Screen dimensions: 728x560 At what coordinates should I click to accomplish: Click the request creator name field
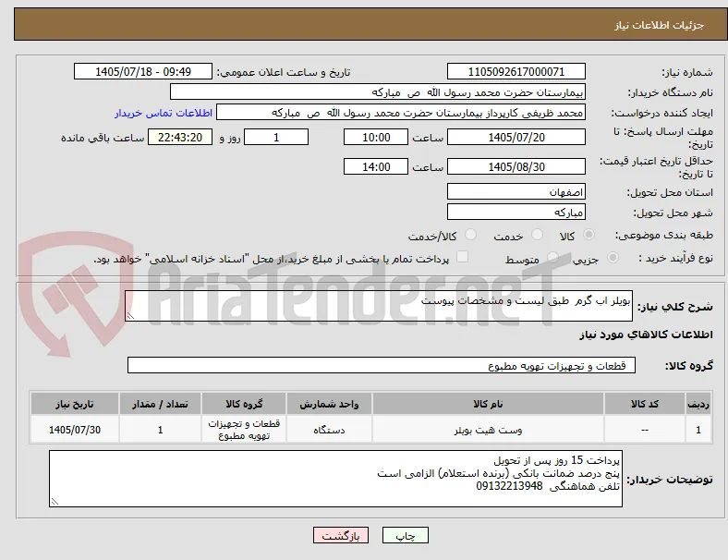[401, 113]
